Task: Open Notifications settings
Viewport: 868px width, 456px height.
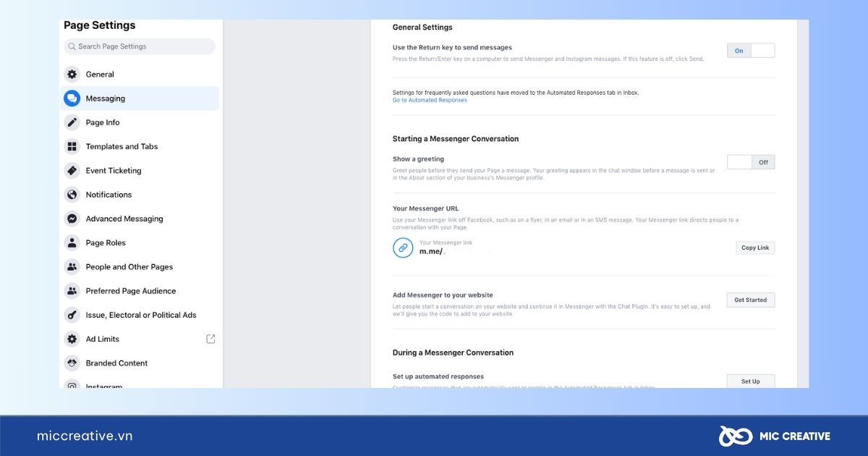Action: pos(140,195)
